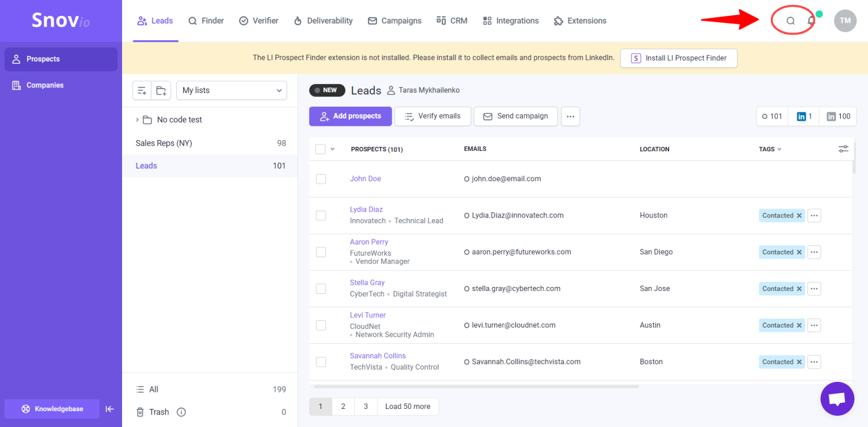868x427 pixels.
Task: Open more options for Levi Turner row
Action: [814, 325]
